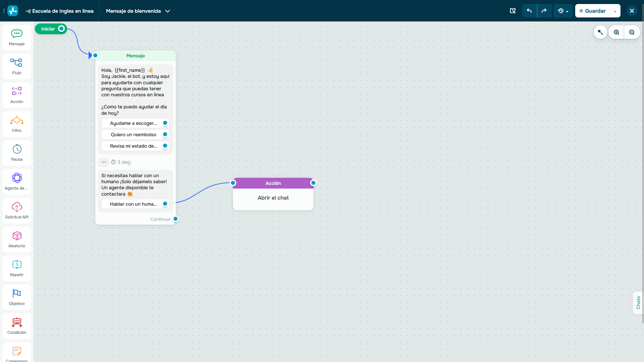Screen dimensions: 644x362
Task: Click the Si necesitas hablar con un humano text
Action: [x=134, y=185]
